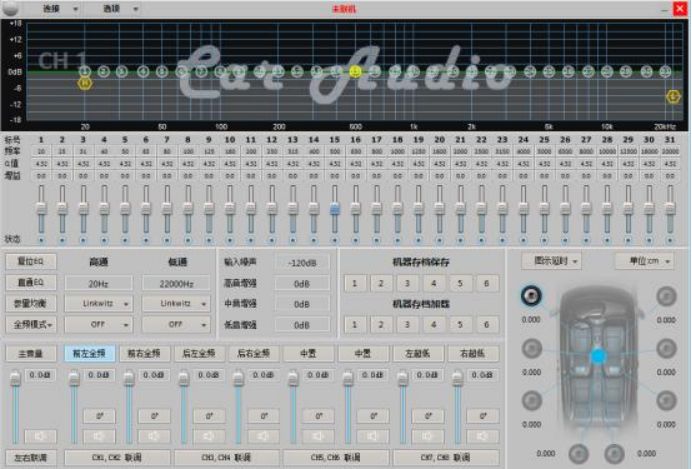692x469 pixels.
Task: Click save slot 3 under 机器存档保存
Action: [407, 283]
